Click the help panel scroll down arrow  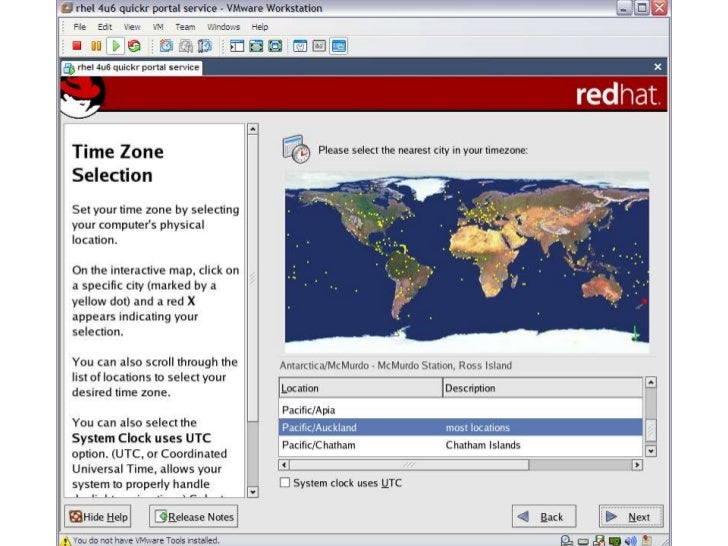click(x=253, y=492)
